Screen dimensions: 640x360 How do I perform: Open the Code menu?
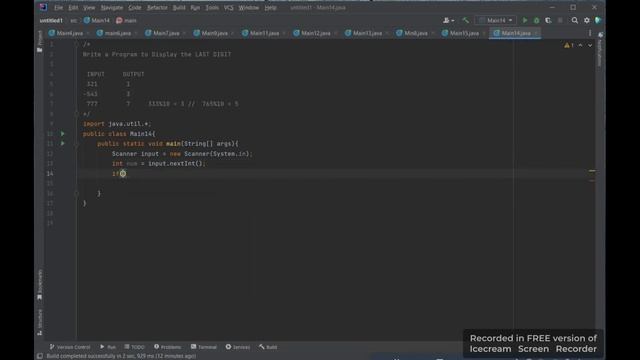point(135,7)
